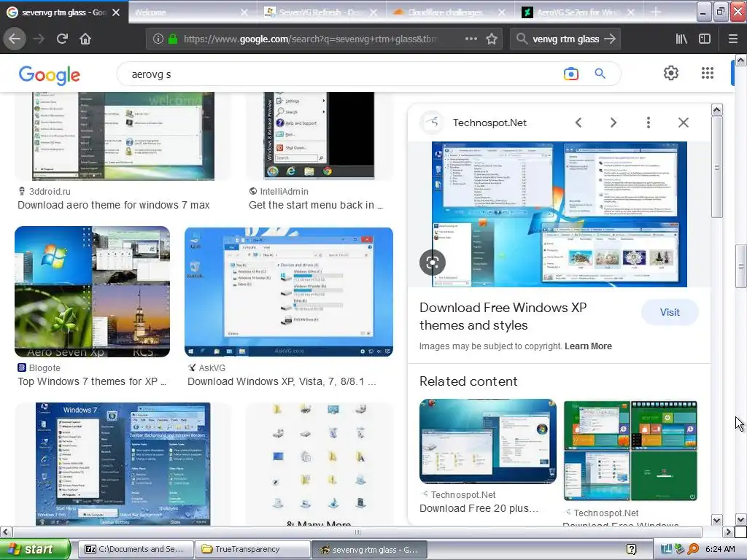Search inside image with lens button

coord(432,262)
